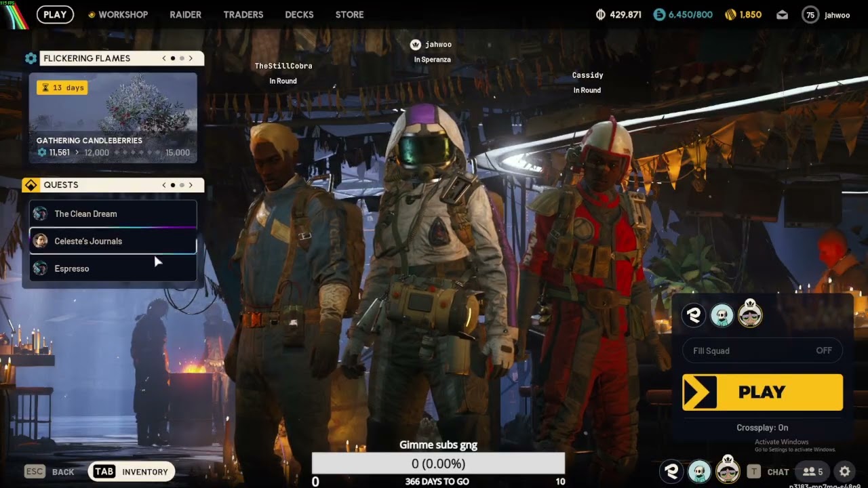The height and width of the screenshot is (488, 868).
Task: Click crowned avatar in bottom bar
Action: coord(728,470)
